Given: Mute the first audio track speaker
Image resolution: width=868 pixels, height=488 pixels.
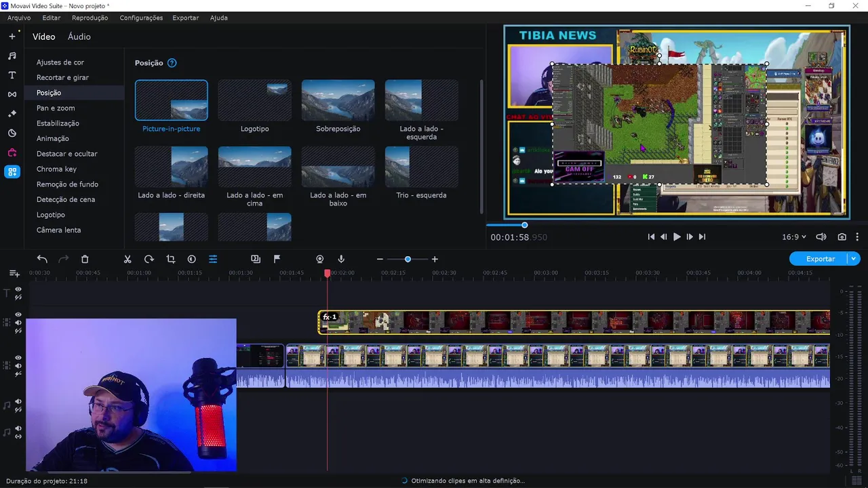Looking at the screenshot, I should coord(18,401).
